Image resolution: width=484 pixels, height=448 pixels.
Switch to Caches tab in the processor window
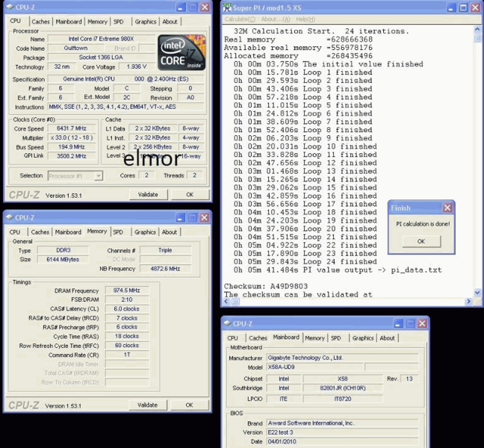[x=40, y=22]
